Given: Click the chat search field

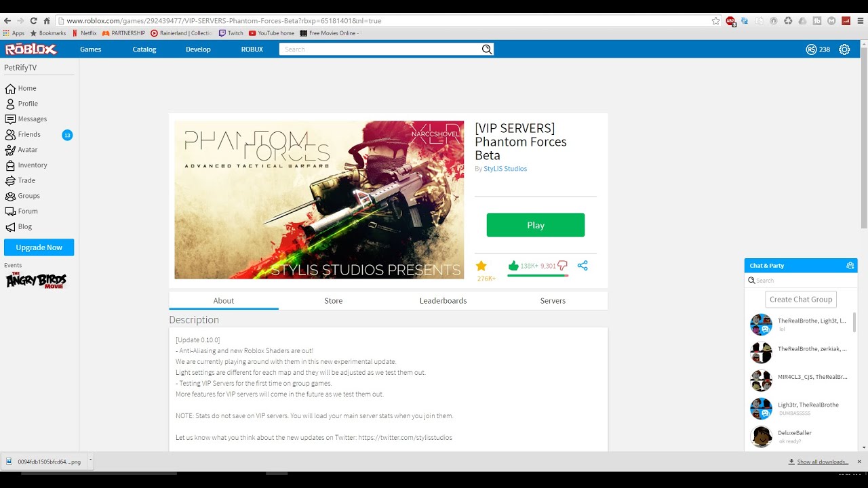Looking at the screenshot, I should click(801, 281).
